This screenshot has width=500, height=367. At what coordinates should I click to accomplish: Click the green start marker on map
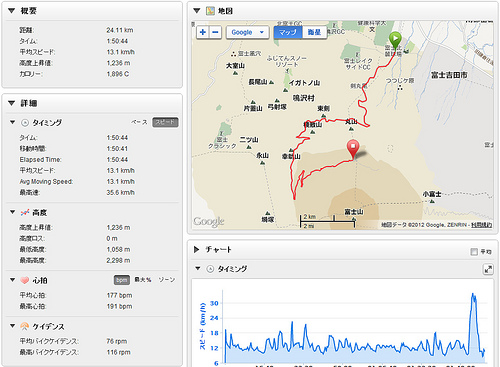click(x=395, y=40)
